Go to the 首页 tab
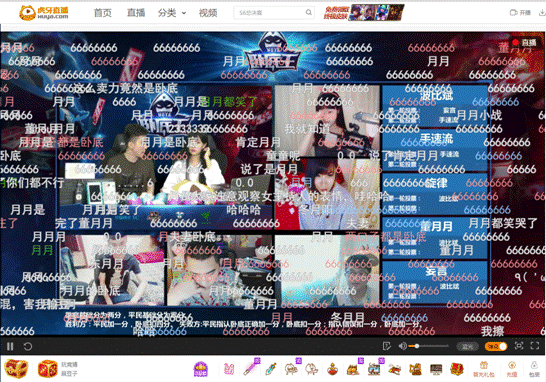The width and height of the screenshot is (546, 382). click(x=103, y=13)
